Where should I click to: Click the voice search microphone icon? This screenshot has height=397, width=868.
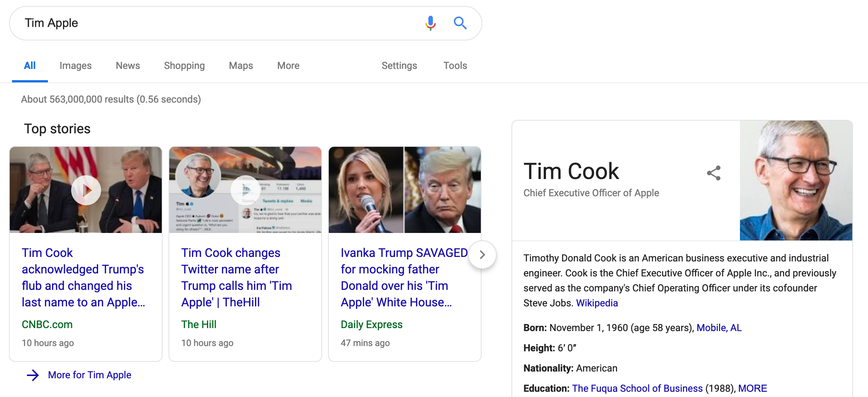click(x=431, y=23)
